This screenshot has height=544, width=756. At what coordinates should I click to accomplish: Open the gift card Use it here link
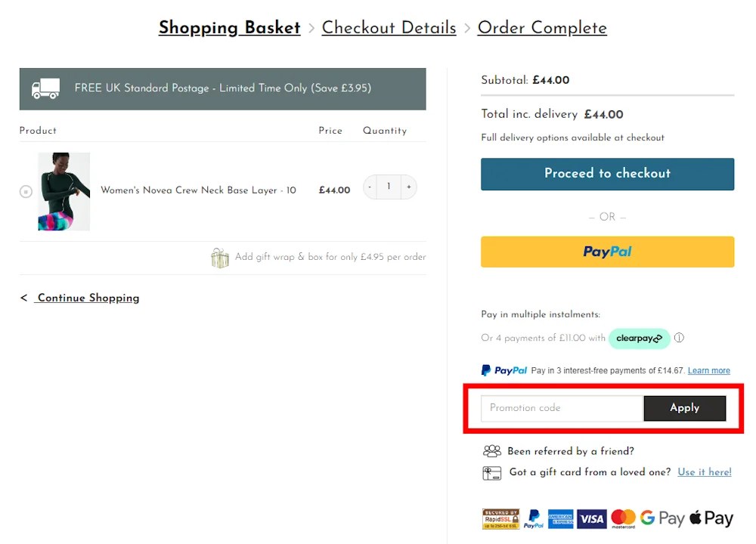[704, 472]
